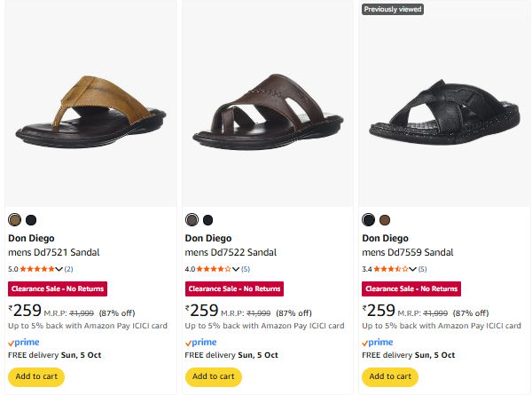The width and height of the screenshot is (532, 395).
Task: Click the Prime logo under Dd7521 Sandal
Action: [23, 342]
